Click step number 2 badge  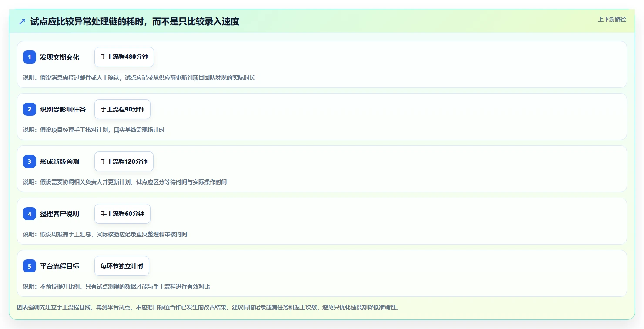pyautogui.click(x=30, y=109)
